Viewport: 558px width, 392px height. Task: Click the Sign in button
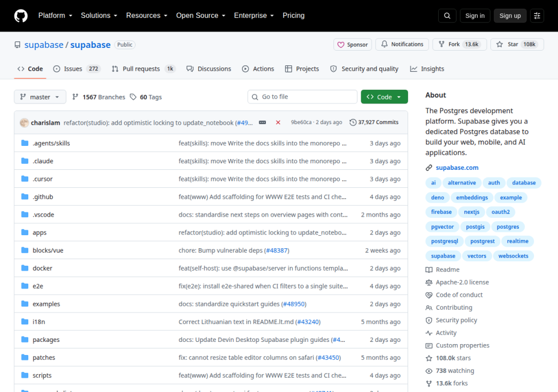475,16
